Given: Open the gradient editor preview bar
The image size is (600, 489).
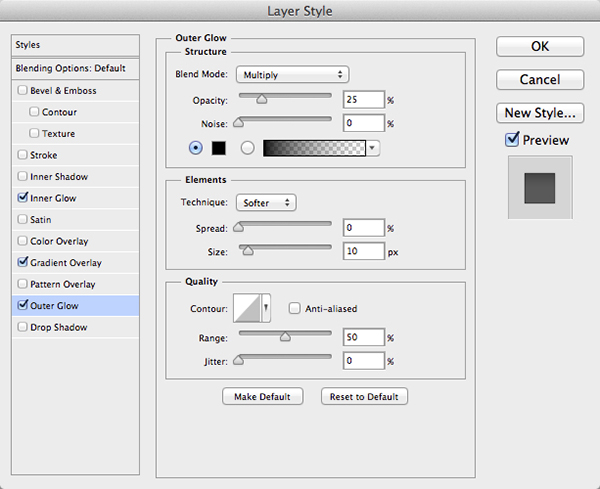Looking at the screenshot, I should coord(314,148).
